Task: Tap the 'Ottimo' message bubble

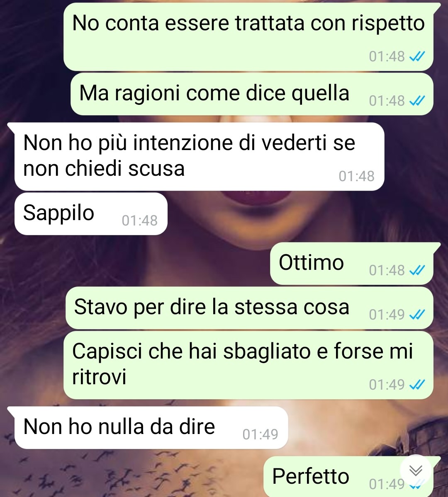Action: [x=351, y=264]
